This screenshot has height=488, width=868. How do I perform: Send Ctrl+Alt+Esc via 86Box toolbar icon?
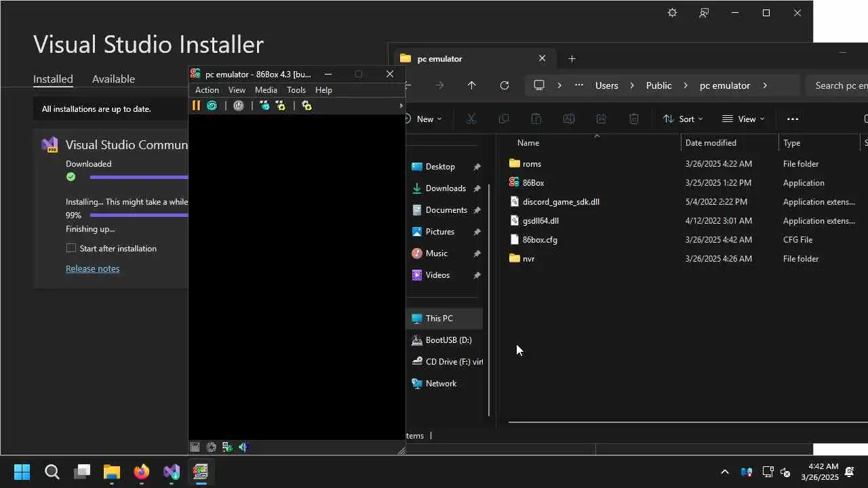coord(281,106)
